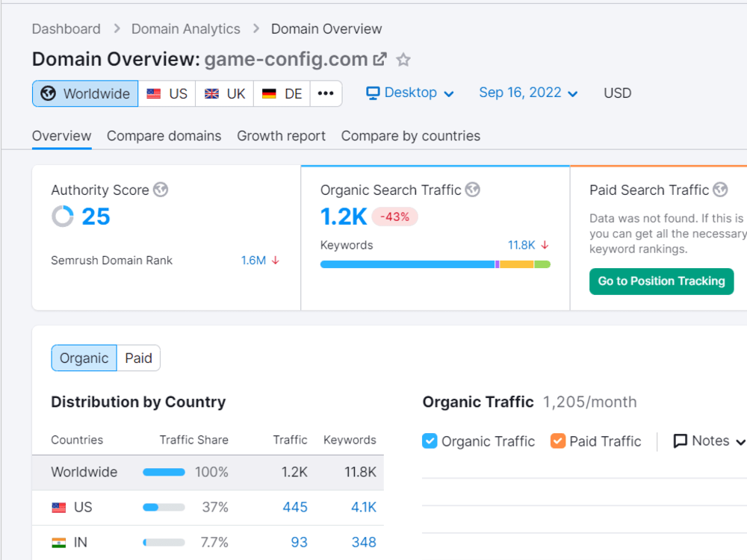The width and height of the screenshot is (747, 560).
Task: Click Worldwide 100% traffic share bar
Action: tap(164, 473)
